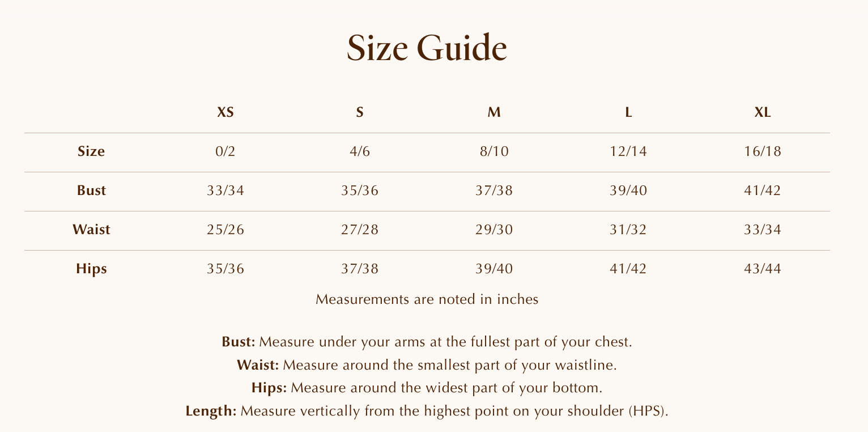Click the 37/38 bust cell
Image resolution: width=868 pixels, height=432 pixels.
pyautogui.click(x=494, y=190)
